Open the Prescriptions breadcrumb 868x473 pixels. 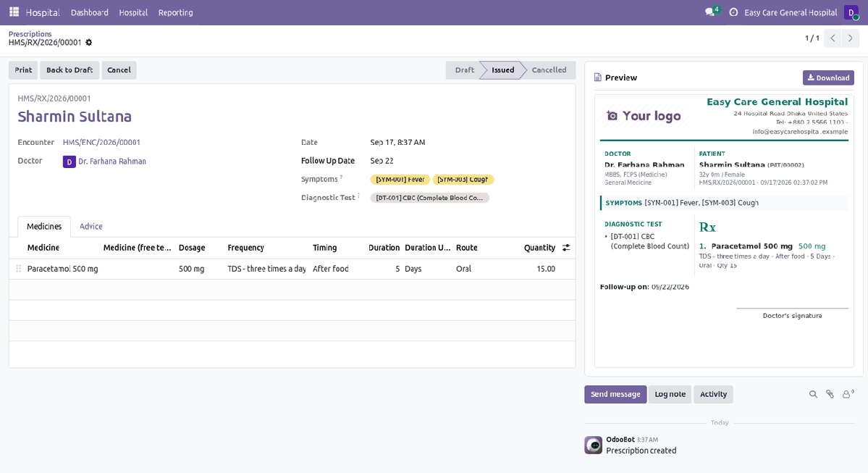click(30, 34)
